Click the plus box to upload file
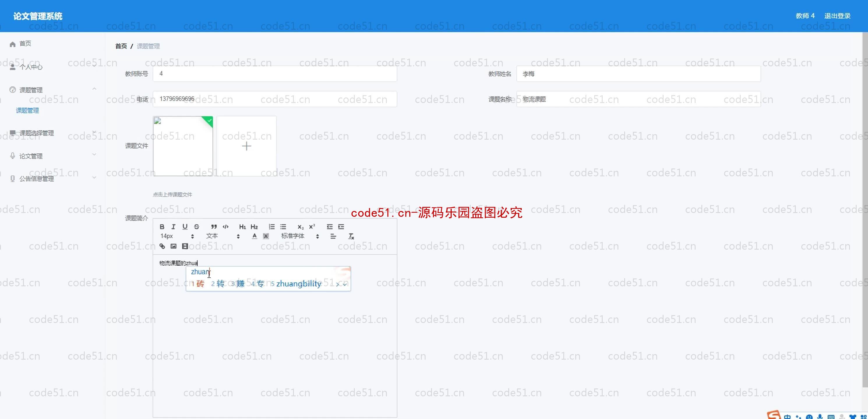Viewport: 868px width, 419px height. point(247,146)
